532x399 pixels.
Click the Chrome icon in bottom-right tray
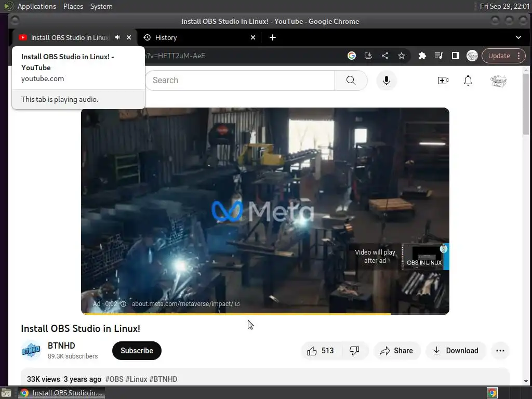pyautogui.click(x=492, y=393)
